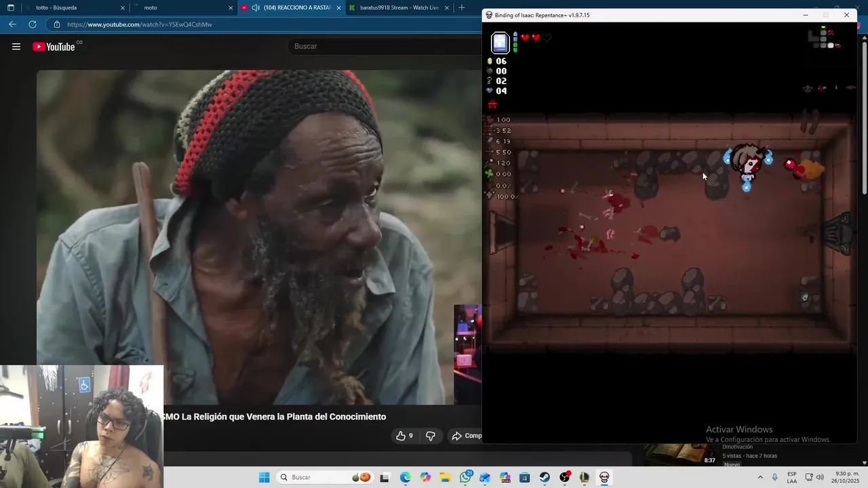Click the tears stat value 3.52

tap(504, 131)
